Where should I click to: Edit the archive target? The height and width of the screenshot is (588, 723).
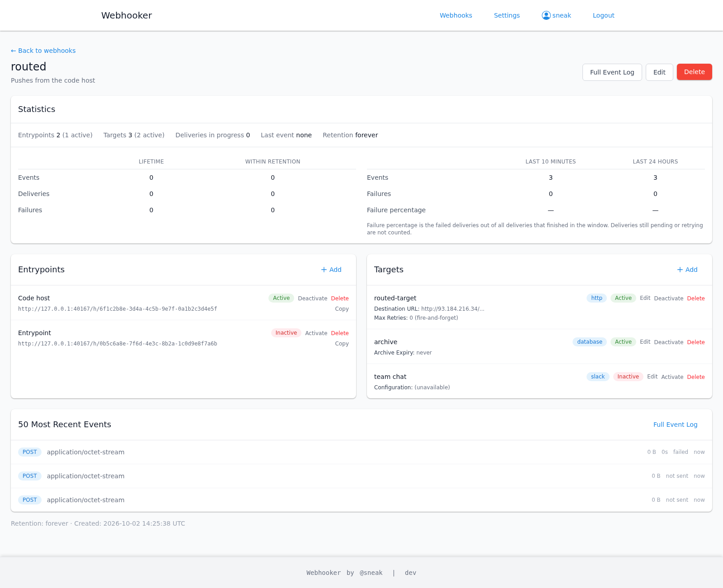645,342
